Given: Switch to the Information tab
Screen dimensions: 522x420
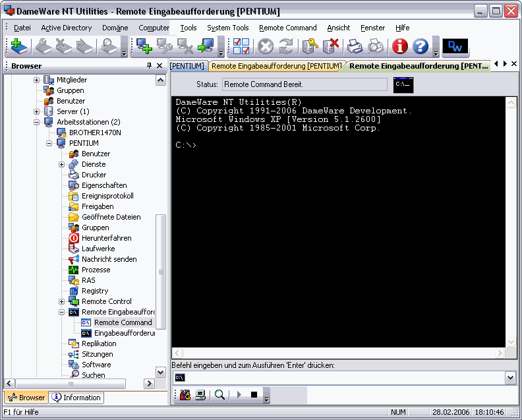Looking at the screenshot, I should point(76,398).
